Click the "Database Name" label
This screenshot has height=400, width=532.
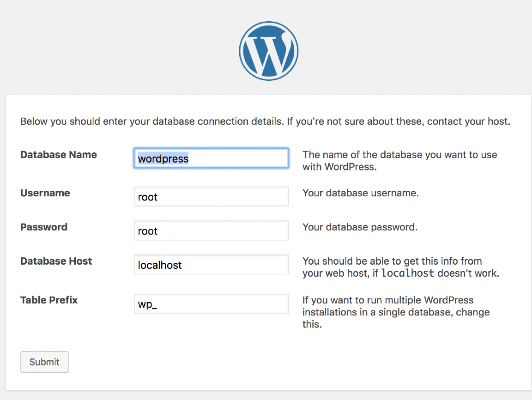[59, 155]
